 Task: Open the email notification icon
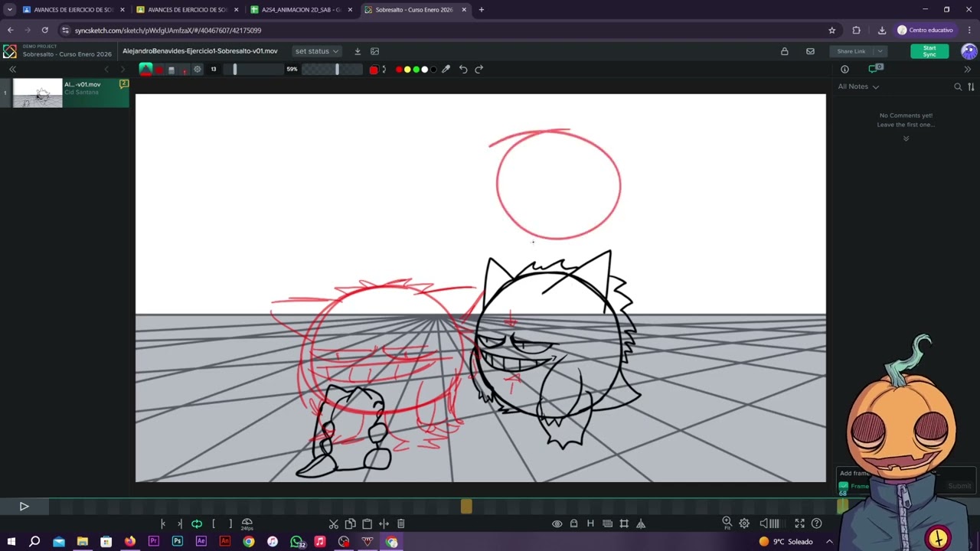tap(810, 51)
